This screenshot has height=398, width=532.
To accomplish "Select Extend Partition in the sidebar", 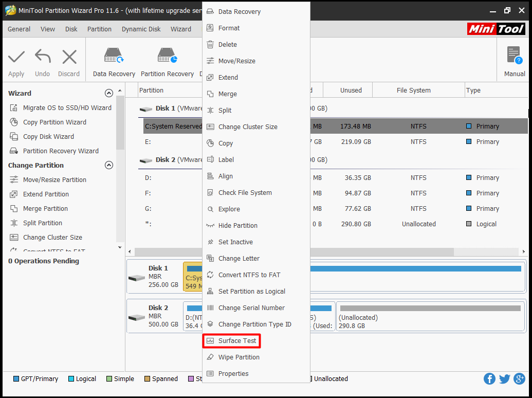I will pos(39,194).
